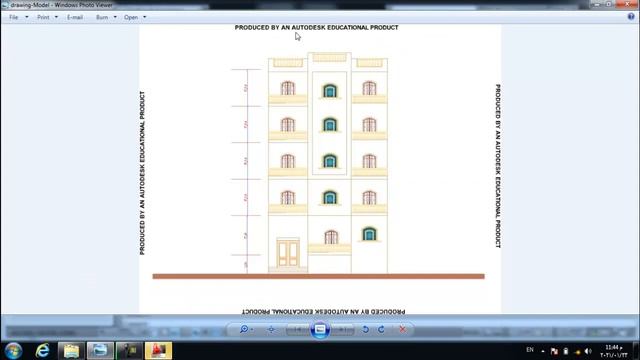The height and width of the screenshot is (360, 640).
Task: Open the zoom magnifier control
Action: pos(246,329)
